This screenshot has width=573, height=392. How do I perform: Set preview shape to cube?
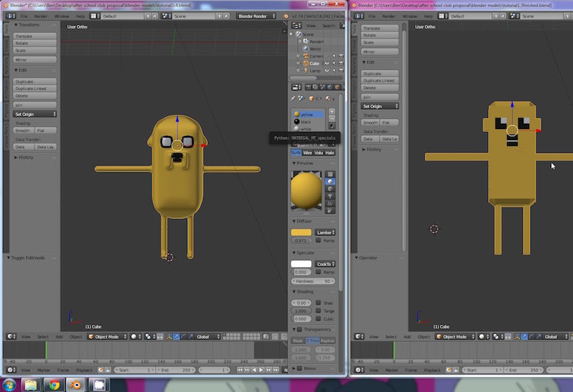click(x=330, y=189)
